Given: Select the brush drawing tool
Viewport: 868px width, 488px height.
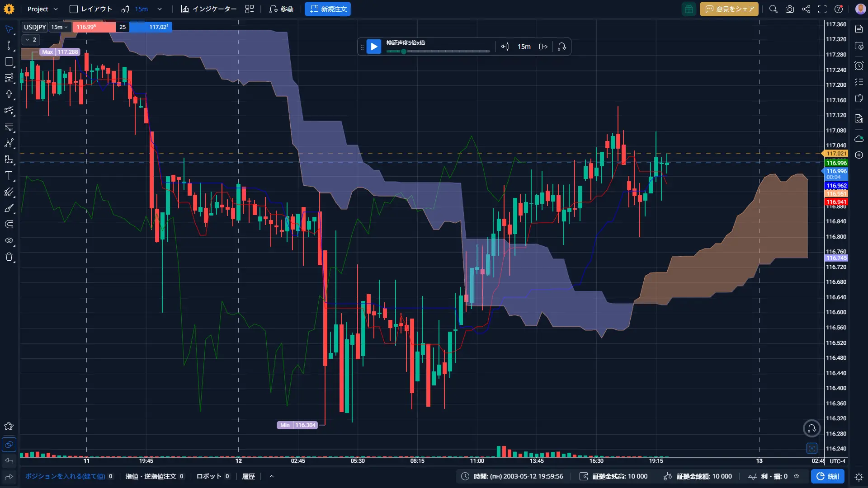Looking at the screenshot, I should [x=9, y=208].
